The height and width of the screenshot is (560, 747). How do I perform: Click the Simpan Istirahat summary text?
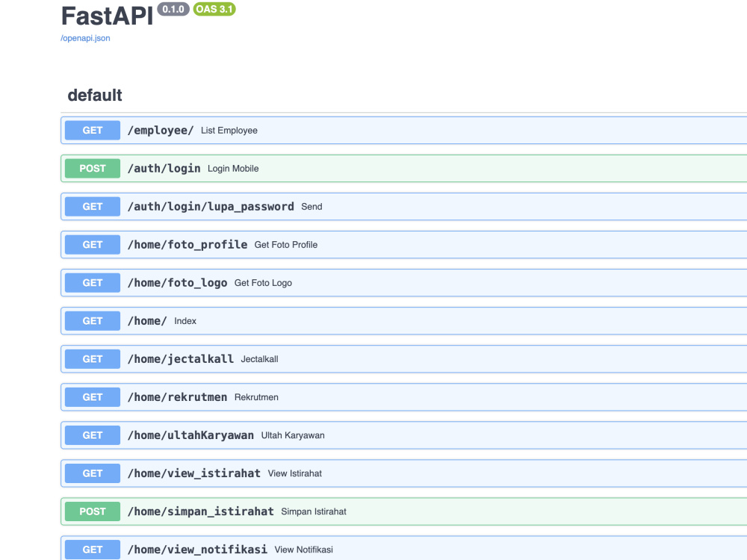tap(314, 511)
